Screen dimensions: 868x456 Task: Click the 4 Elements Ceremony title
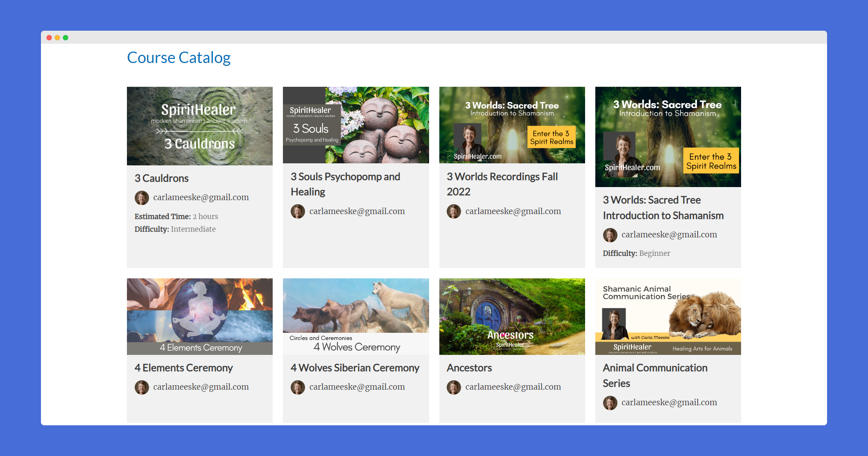(184, 368)
